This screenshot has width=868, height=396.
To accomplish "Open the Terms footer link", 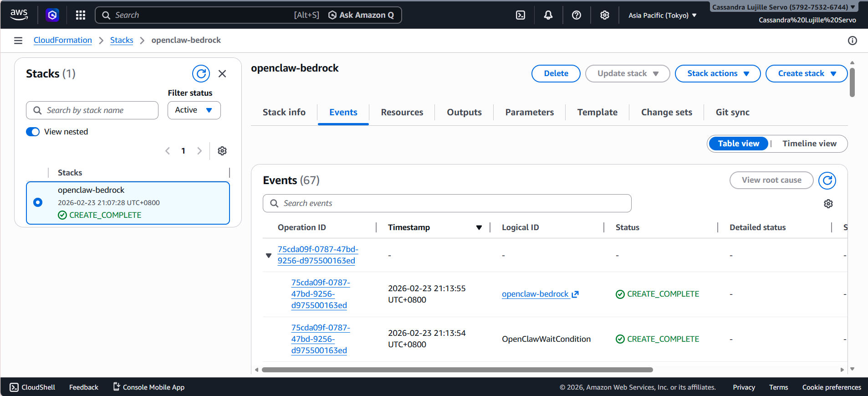I will (x=778, y=387).
